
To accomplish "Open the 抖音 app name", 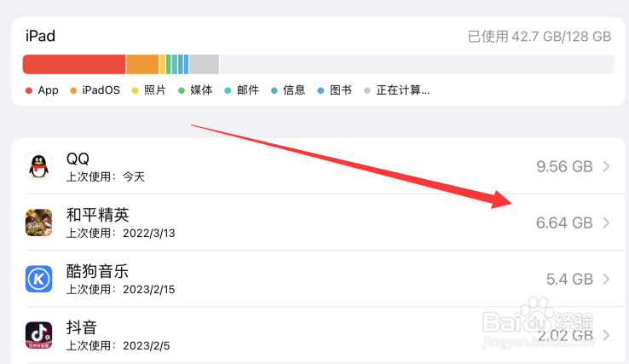I will point(82,327).
